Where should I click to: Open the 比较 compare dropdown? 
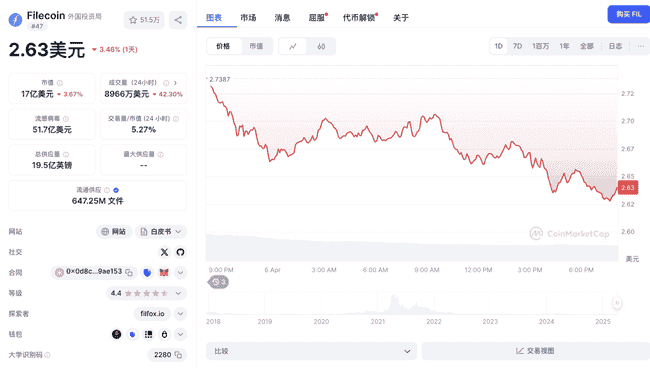(311, 351)
